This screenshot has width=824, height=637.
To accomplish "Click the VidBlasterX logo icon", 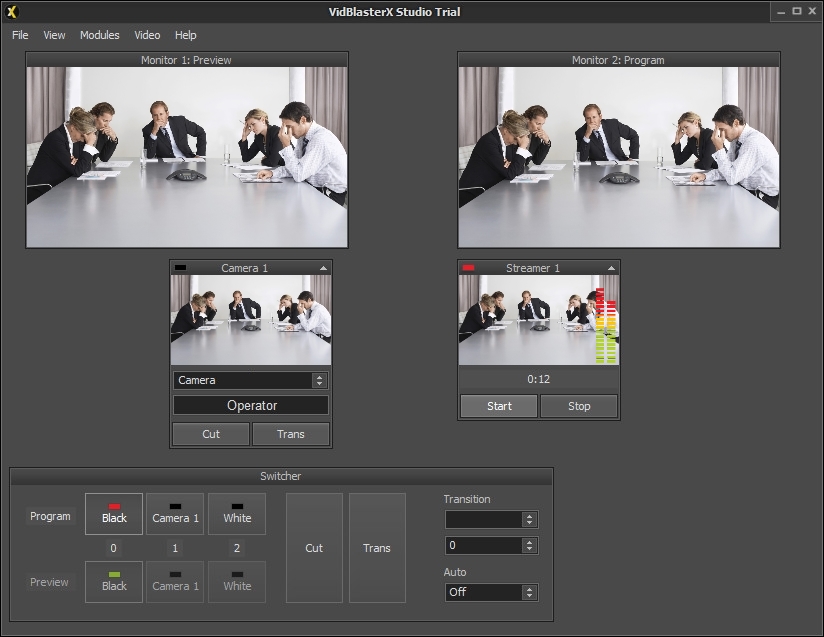I will [x=12, y=12].
